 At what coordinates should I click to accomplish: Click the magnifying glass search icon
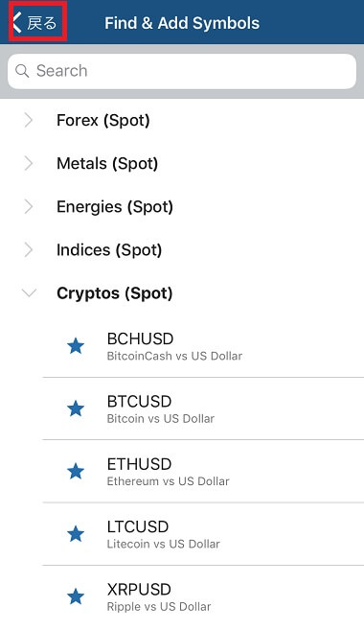click(x=22, y=71)
